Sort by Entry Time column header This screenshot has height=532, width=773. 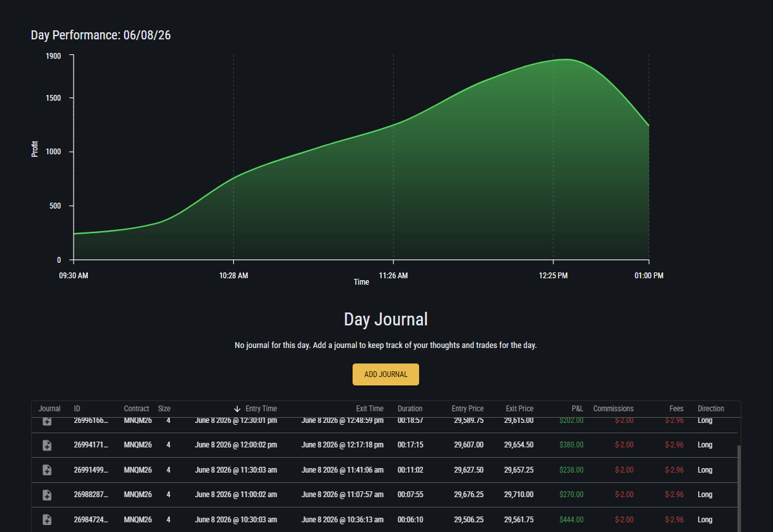(261, 409)
